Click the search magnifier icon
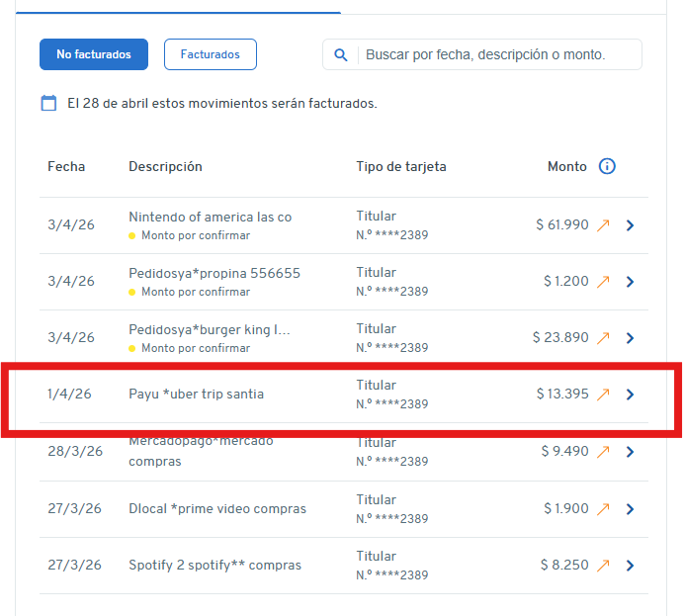Image resolution: width=684 pixels, height=616 pixels. pyautogui.click(x=341, y=55)
